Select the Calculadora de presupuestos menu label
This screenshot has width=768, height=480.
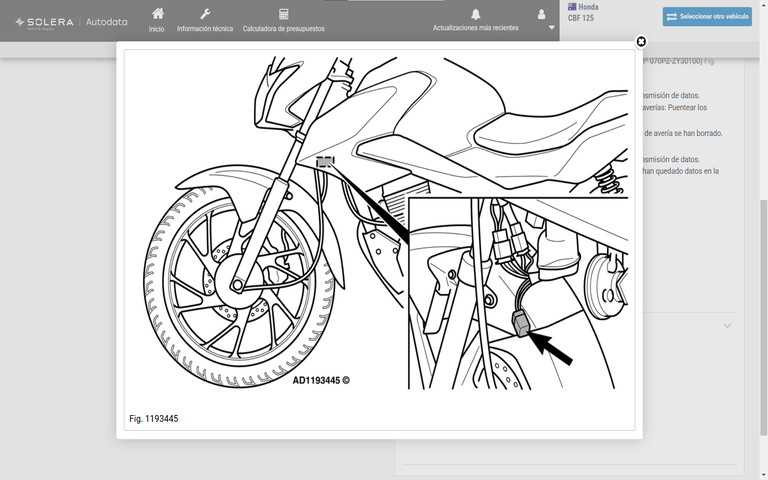(284, 29)
